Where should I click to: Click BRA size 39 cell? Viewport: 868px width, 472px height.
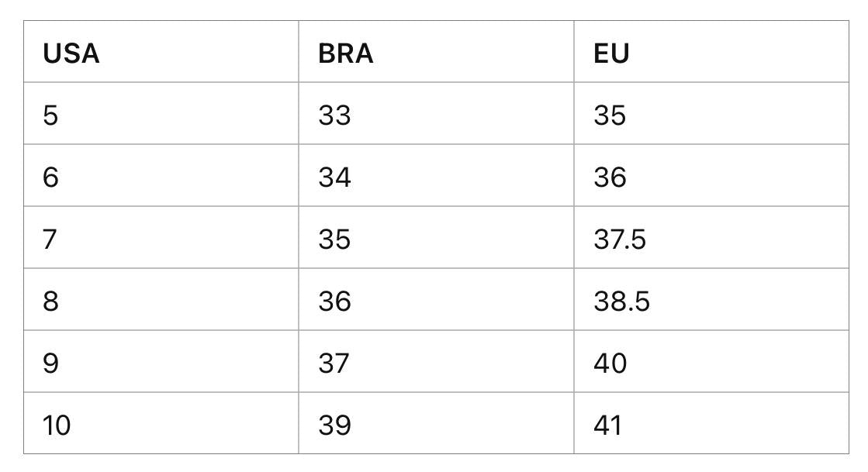[x=334, y=425]
